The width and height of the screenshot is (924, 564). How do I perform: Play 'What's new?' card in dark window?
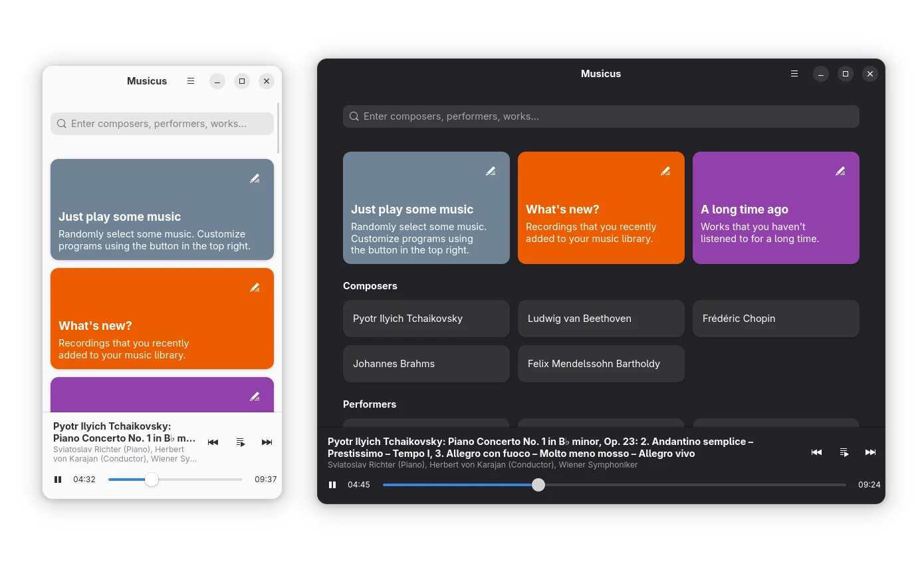pyautogui.click(x=601, y=208)
